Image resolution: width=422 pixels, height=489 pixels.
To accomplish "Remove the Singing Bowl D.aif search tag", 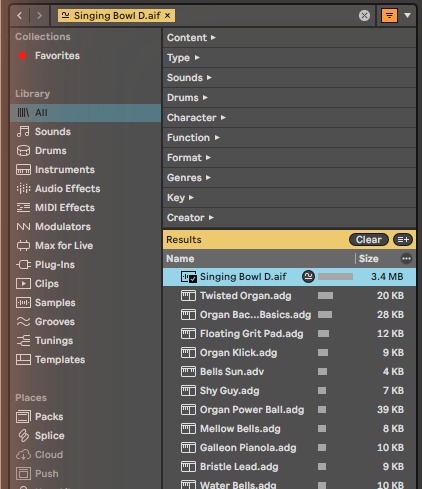I will [x=168, y=15].
